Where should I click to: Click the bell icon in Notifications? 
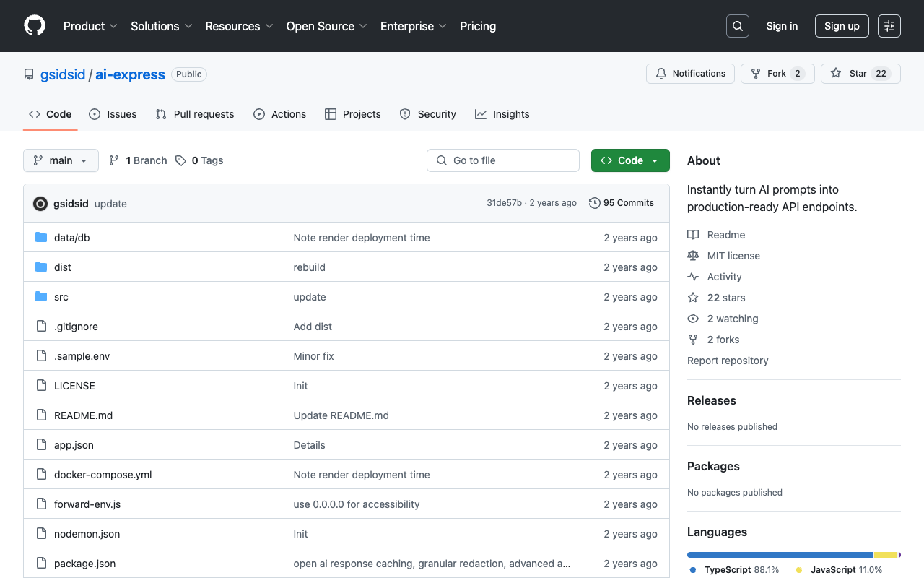click(661, 74)
